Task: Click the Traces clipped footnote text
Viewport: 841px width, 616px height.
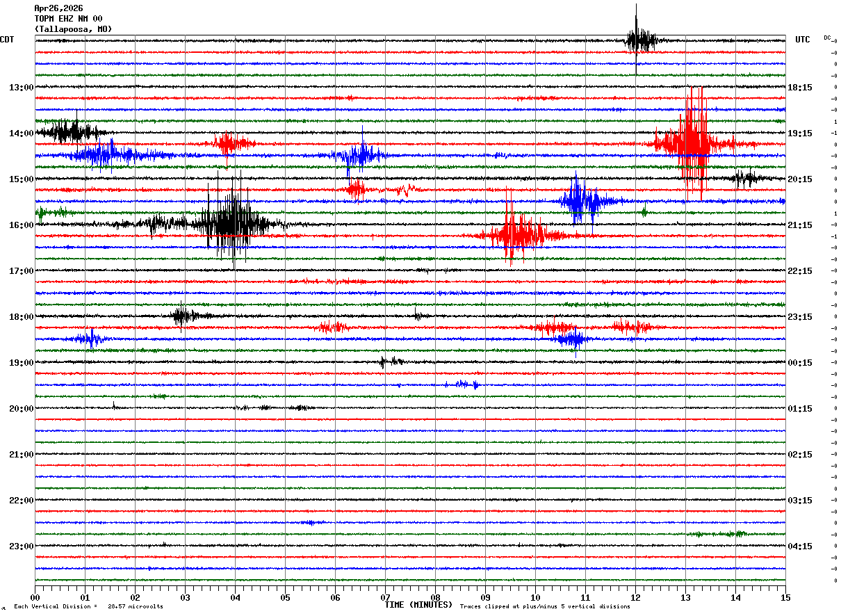Action: (x=545, y=607)
